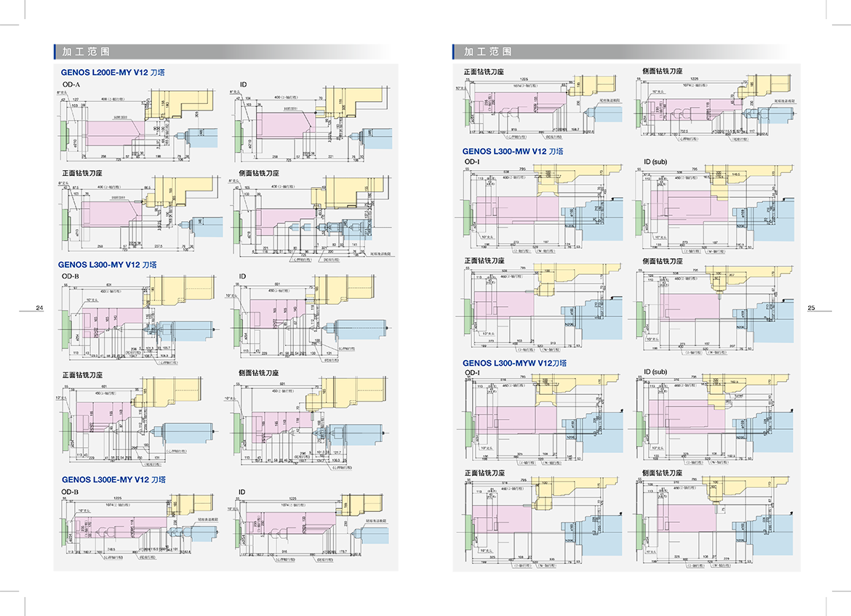Click the GENOS L300-MW V12 刀塔 heading
The width and height of the screenshot is (851, 616).
pyautogui.click(x=513, y=151)
